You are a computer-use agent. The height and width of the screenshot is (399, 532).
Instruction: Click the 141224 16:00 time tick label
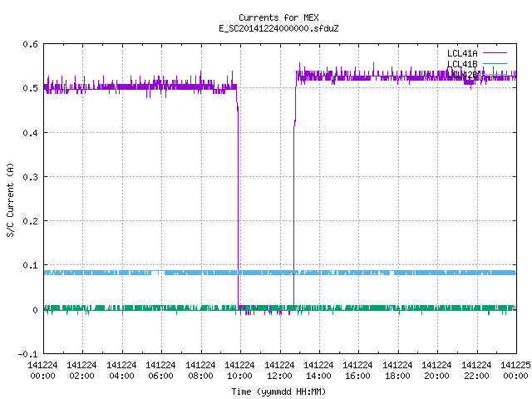pyautogui.click(x=358, y=370)
